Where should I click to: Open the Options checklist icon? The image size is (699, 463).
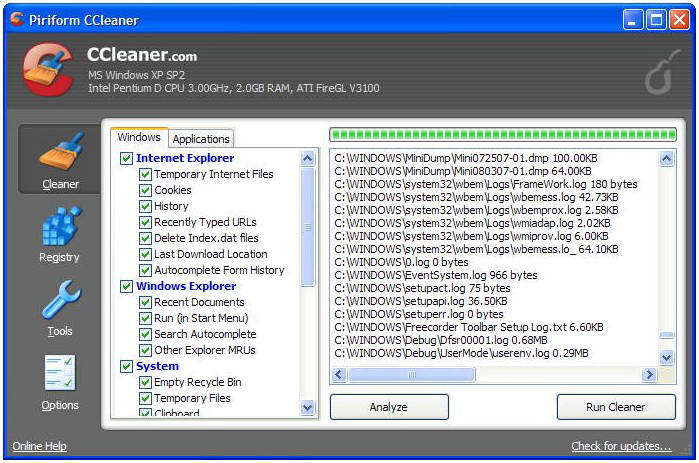click(60, 373)
